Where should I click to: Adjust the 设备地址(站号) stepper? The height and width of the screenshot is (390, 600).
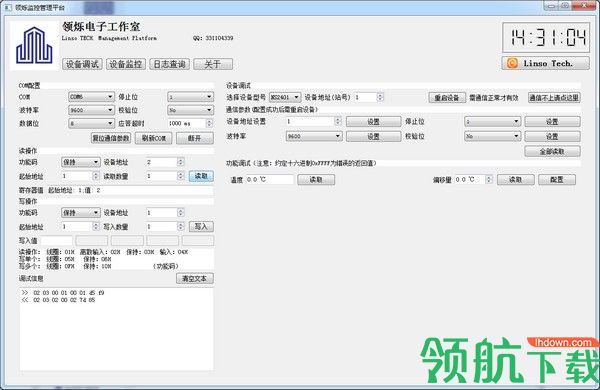click(x=380, y=97)
